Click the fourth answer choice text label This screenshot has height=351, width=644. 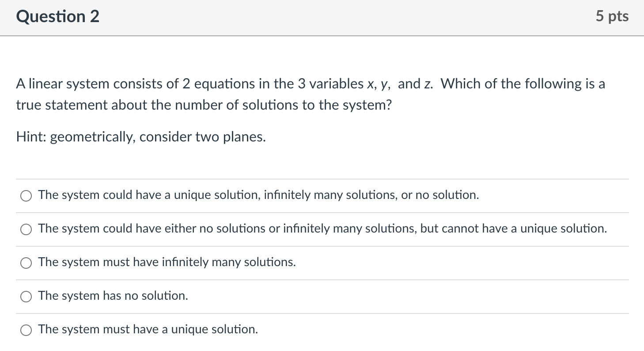(x=113, y=296)
